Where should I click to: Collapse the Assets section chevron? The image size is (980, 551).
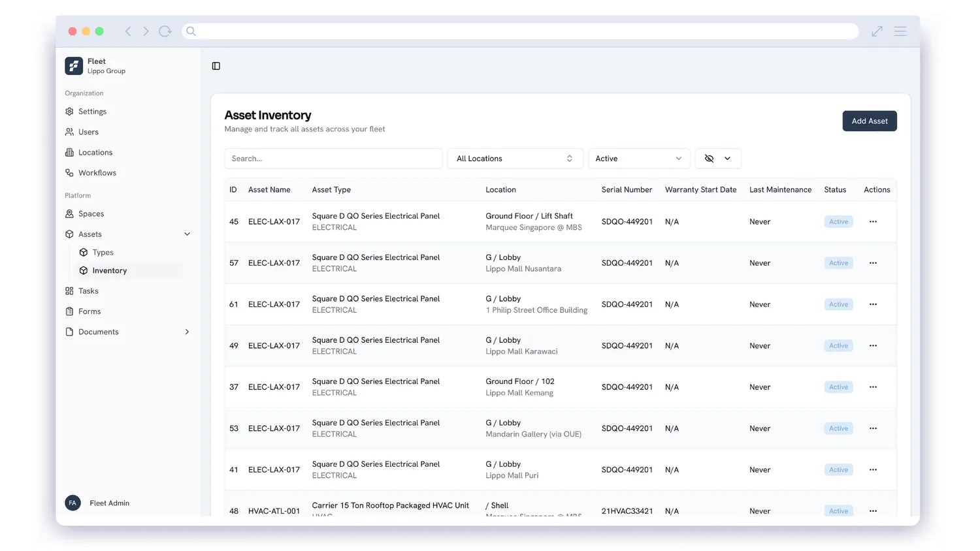tap(187, 234)
